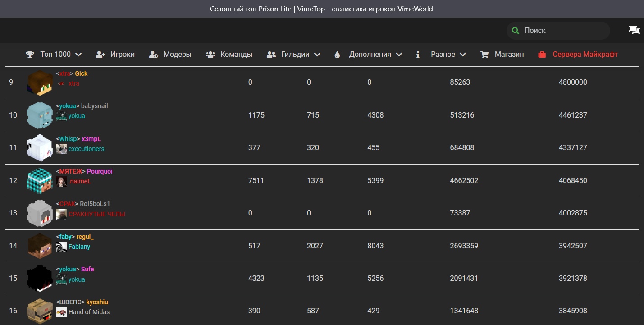Click the green search magnifier icon
Image resolution: width=644 pixels, height=325 pixels.
(516, 31)
